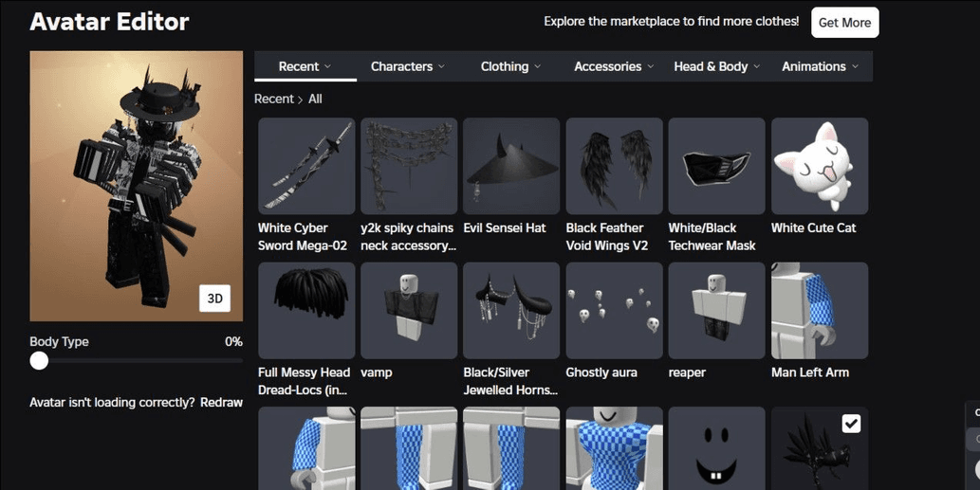This screenshot has width=980, height=490.
Task: Click Recent in the breadcrumb
Action: 274,99
